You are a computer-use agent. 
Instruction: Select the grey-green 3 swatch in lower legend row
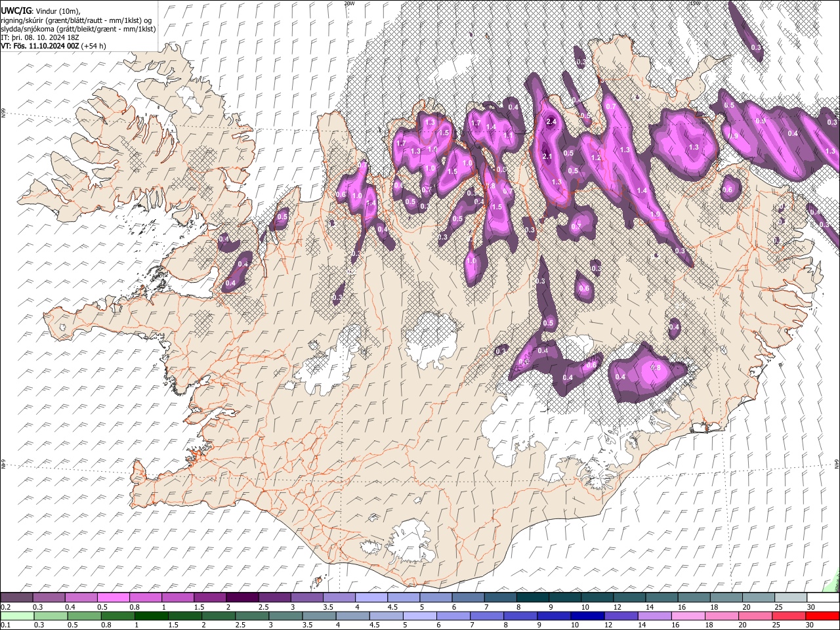click(x=285, y=616)
